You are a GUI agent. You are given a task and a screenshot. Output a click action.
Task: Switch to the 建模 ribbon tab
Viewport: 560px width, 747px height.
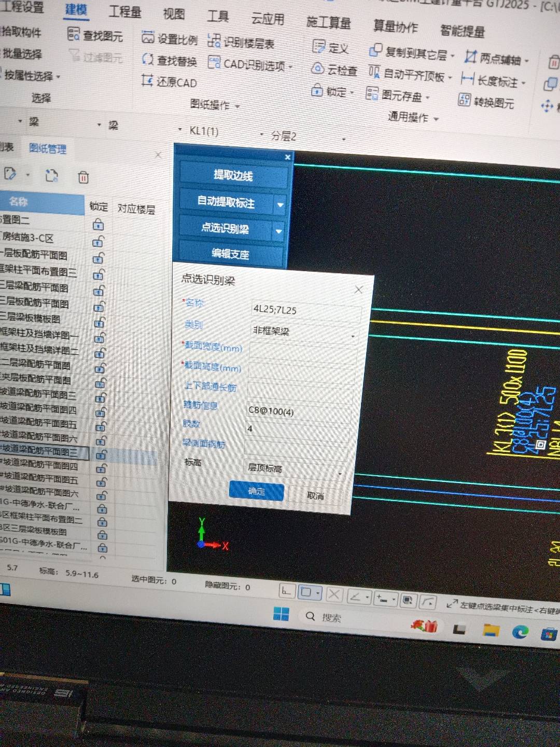76,9
